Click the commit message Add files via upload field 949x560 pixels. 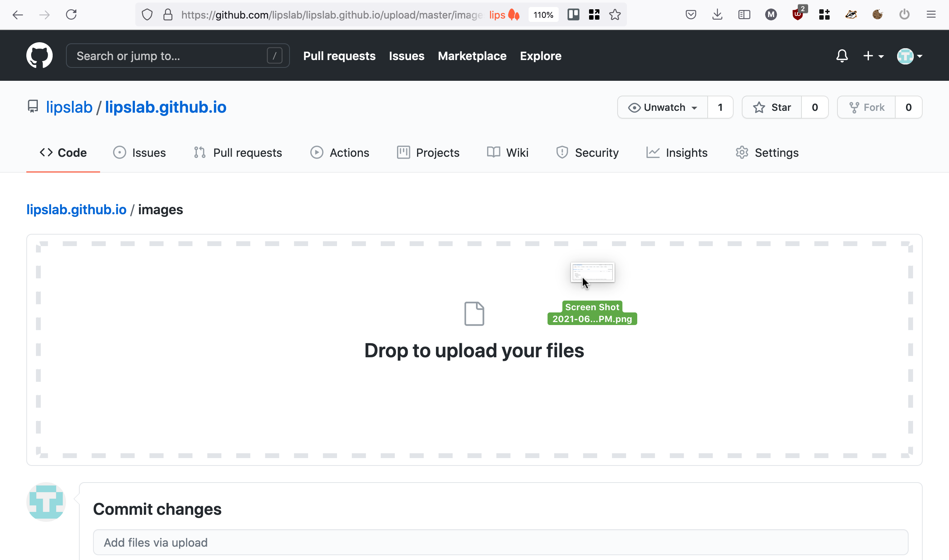[500, 542]
